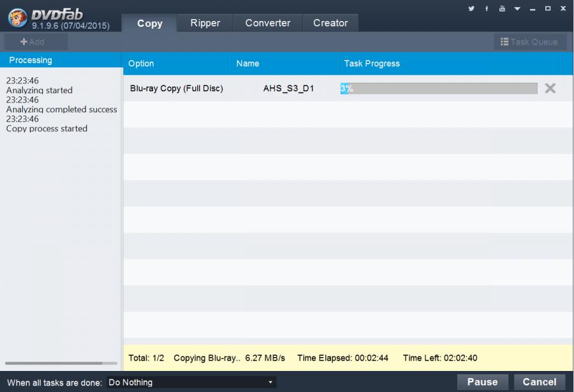Open the DVDFab Twitter link icon

point(471,8)
